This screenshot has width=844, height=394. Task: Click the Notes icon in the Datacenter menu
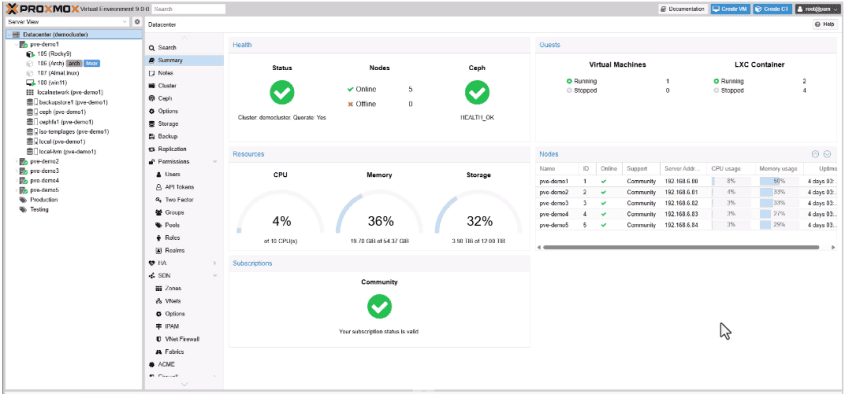tap(152, 73)
